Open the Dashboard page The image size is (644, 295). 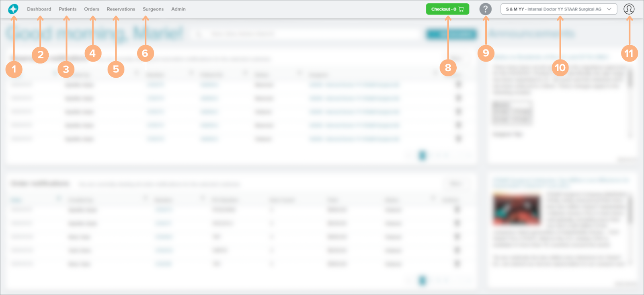[x=39, y=9]
